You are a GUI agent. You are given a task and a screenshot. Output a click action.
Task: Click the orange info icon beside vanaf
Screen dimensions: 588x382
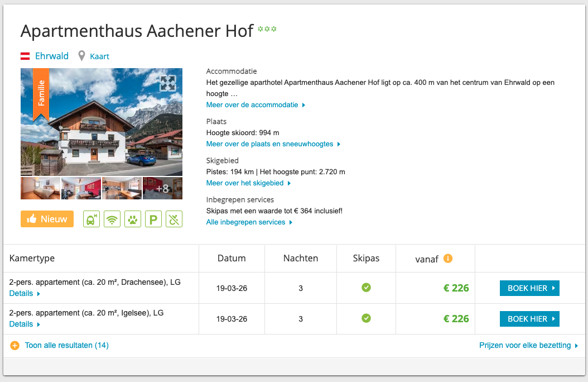click(447, 259)
